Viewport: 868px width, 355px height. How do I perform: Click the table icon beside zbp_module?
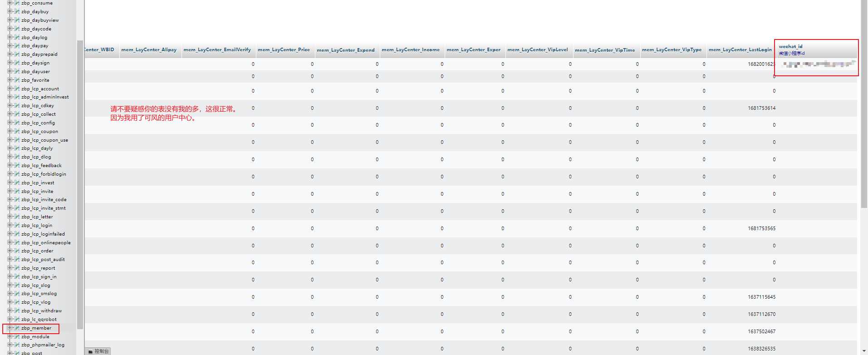click(17, 337)
